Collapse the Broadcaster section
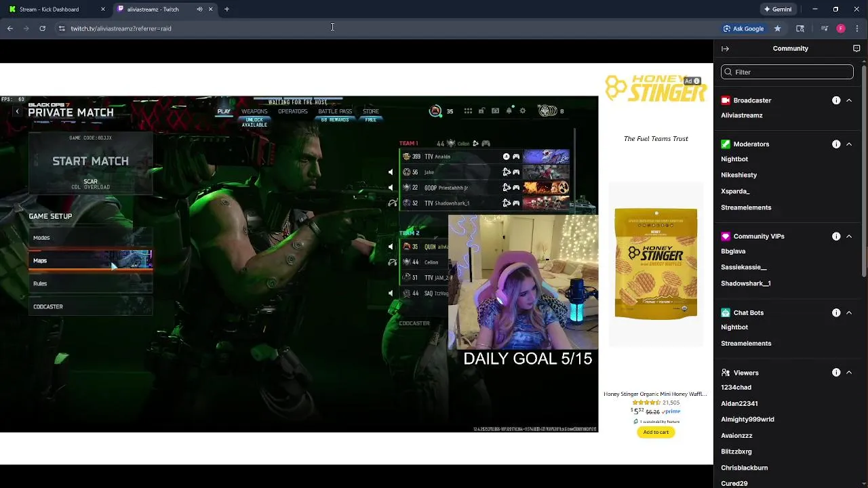 point(849,100)
